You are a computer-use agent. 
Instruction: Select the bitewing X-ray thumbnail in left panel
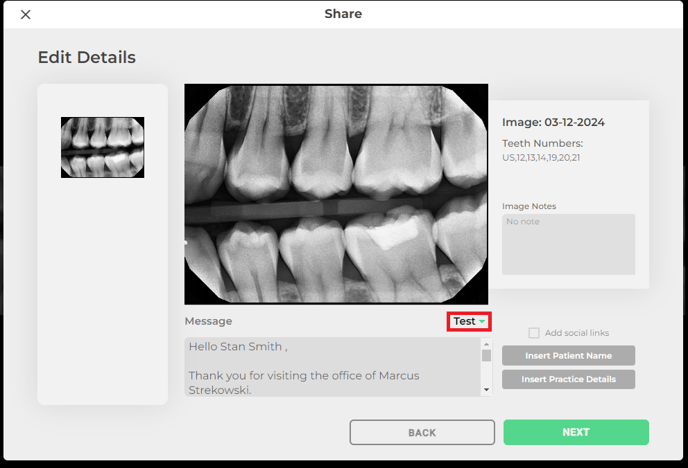pos(102,147)
